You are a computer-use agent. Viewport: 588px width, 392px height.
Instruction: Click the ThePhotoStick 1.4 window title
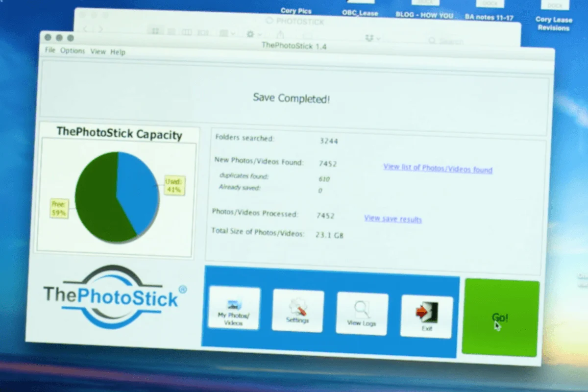(294, 46)
